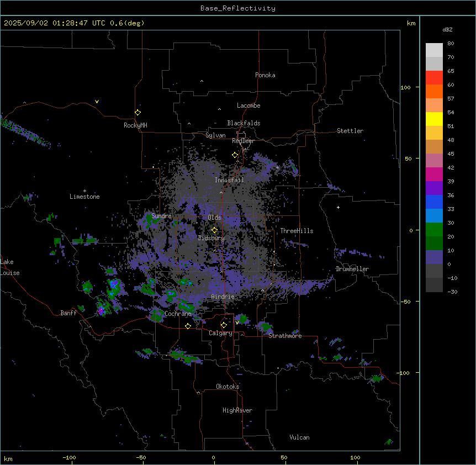
Task: Click the -50 tick on the right axis
Action: (x=405, y=302)
